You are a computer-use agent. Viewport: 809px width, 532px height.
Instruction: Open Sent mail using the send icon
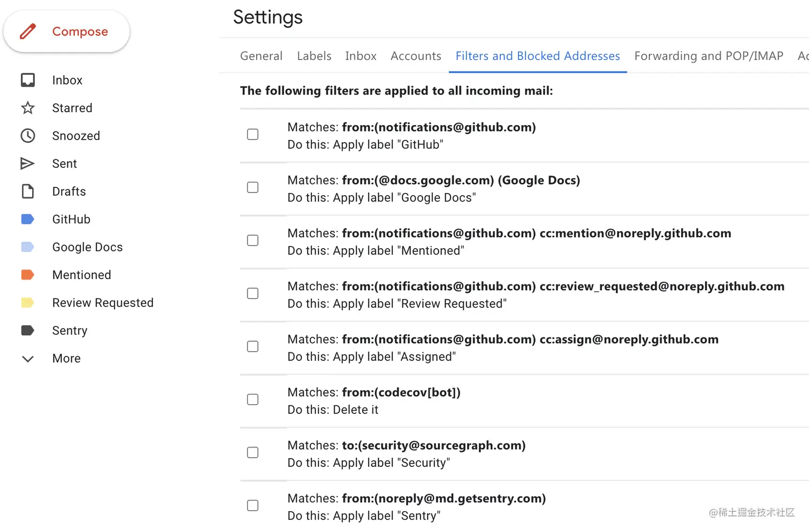pyautogui.click(x=28, y=163)
